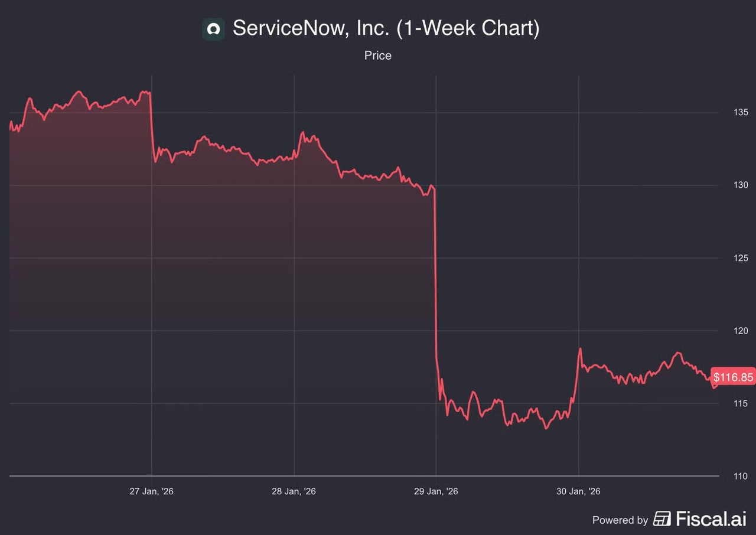Click the ServiceNow logo icon
The width and height of the screenshot is (756, 535).
pos(213,29)
